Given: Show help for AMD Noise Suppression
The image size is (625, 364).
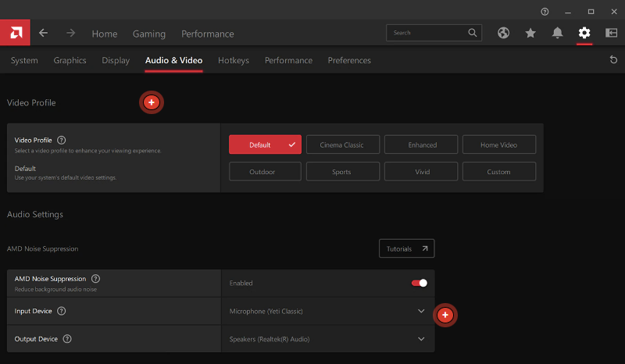Looking at the screenshot, I should point(95,279).
